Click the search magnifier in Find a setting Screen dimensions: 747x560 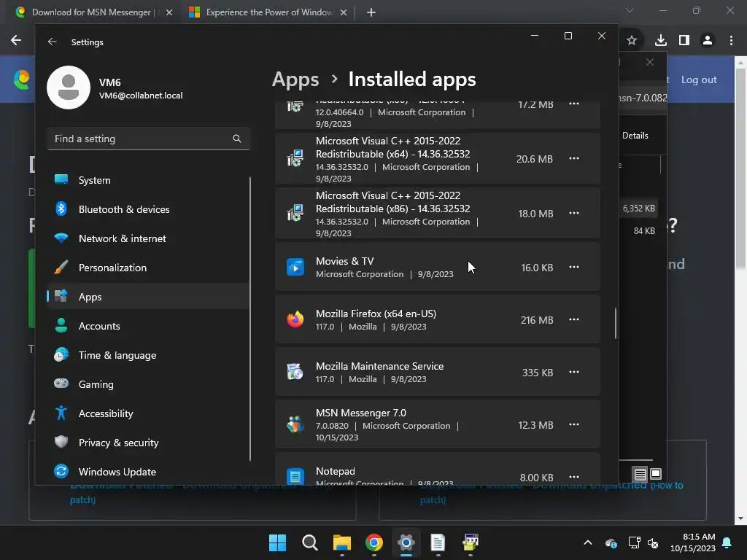[x=237, y=139]
